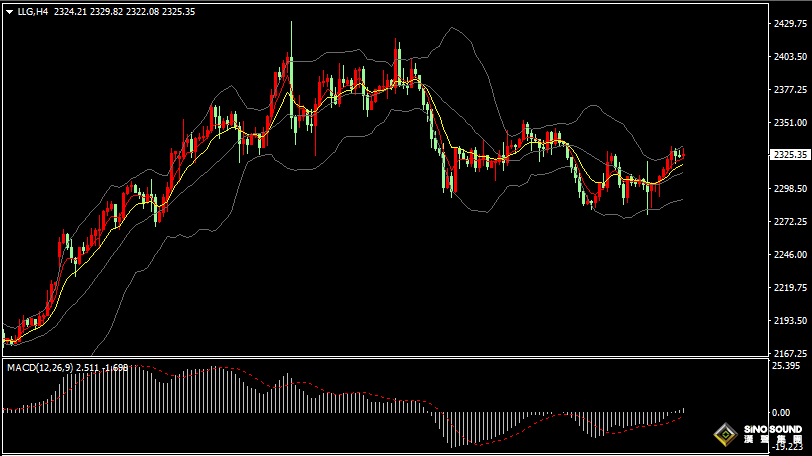This screenshot has width=812, height=456.
Task: Click the LLG,H4 symbol label
Action: click(33, 11)
